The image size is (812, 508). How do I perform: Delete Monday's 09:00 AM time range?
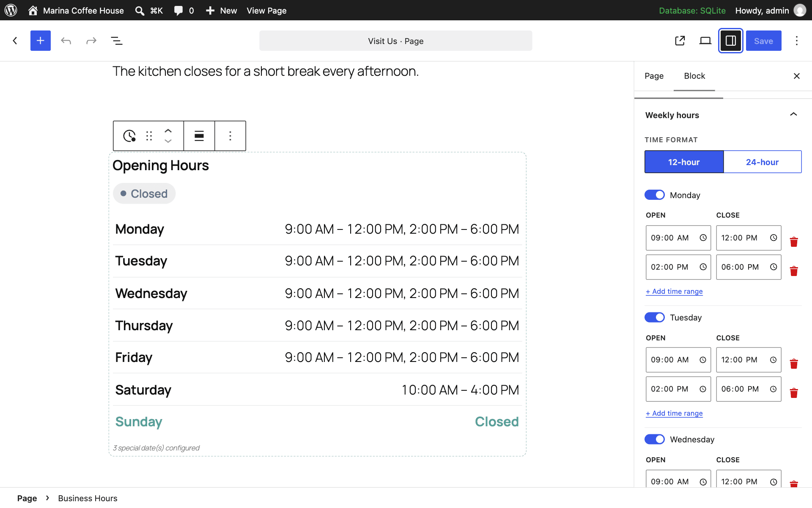coord(794,242)
